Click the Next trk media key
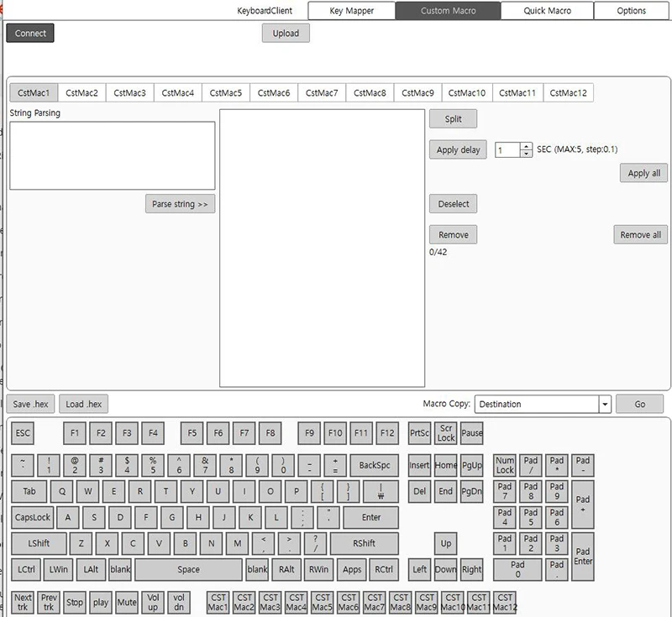The image size is (672, 617). pos(23,602)
